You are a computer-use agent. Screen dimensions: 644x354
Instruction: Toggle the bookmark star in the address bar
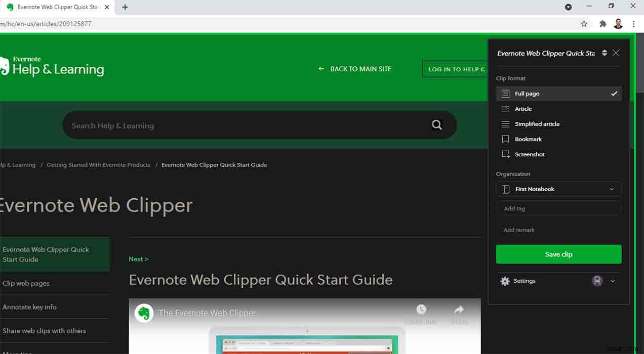(584, 24)
